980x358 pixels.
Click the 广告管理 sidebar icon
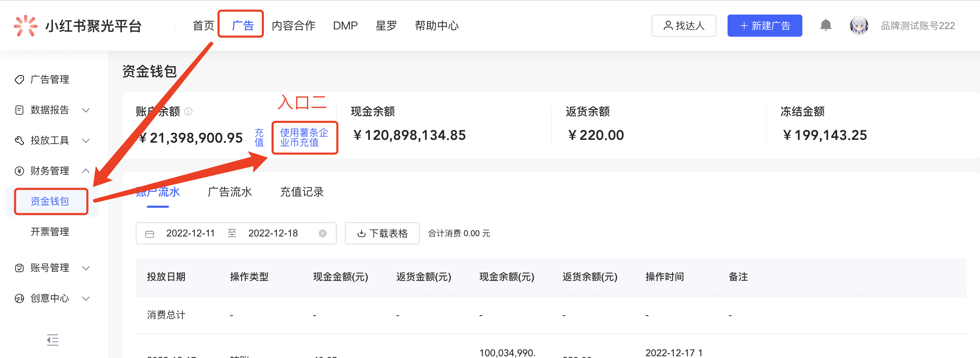pyautogui.click(x=19, y=80)
